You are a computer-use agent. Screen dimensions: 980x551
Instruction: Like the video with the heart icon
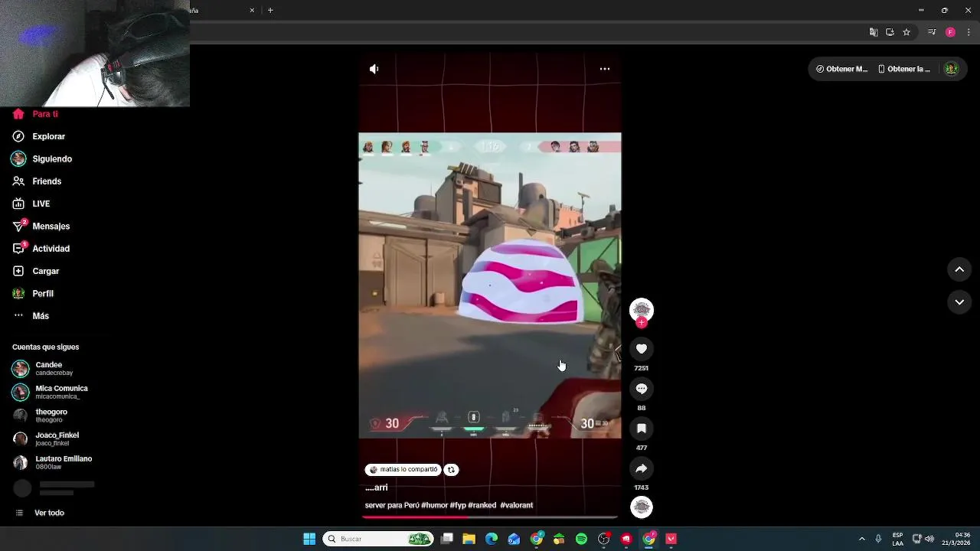[642, 349]
